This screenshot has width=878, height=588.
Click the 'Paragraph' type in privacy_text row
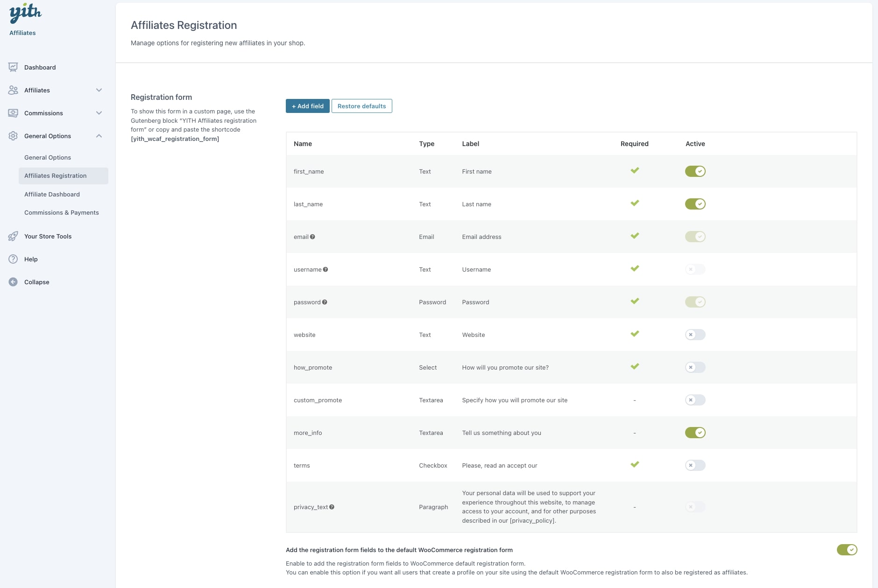click(x=433, y=507)
